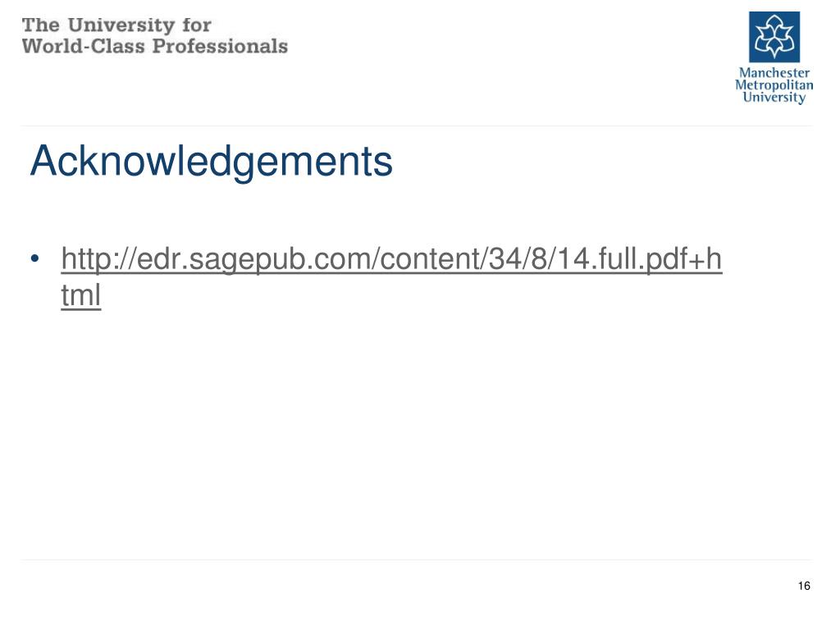This screenshot has width=840, height=630.
Task: Click the 'tml' continuation of the link
Action: click(81, 294)
